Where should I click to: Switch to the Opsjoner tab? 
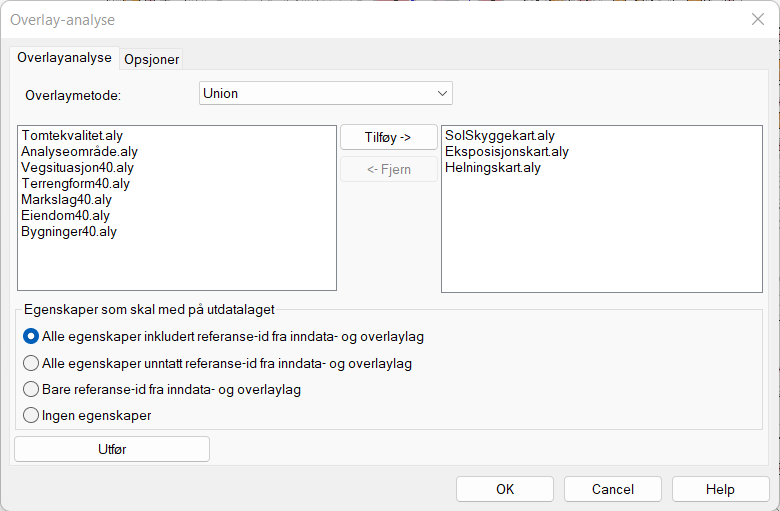point(151,59)
